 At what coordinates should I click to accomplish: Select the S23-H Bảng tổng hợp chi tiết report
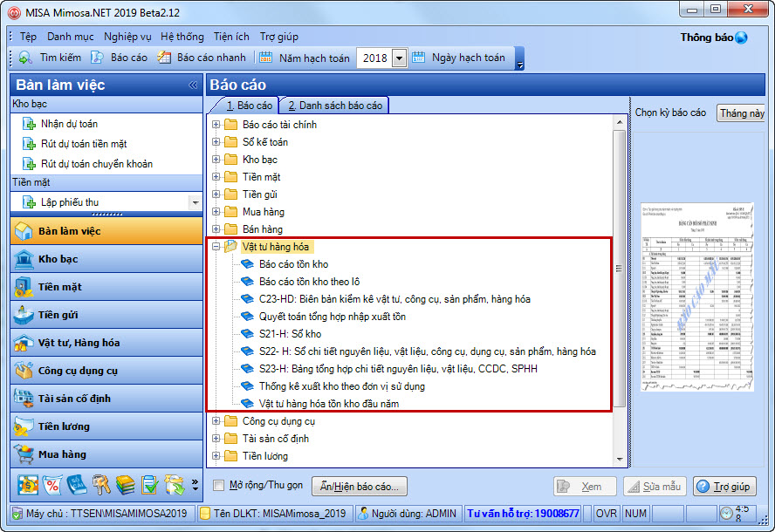coord(398,369)
